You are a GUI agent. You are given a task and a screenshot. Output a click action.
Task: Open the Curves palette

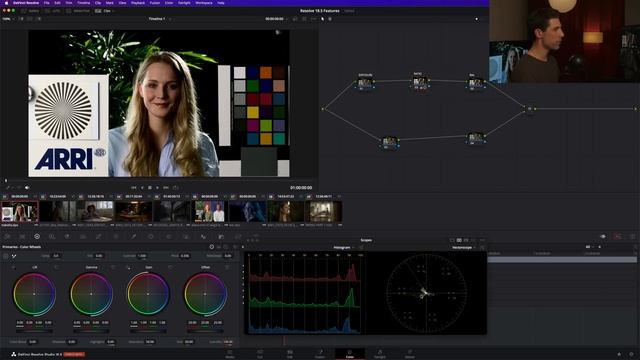tap(98, 236)
